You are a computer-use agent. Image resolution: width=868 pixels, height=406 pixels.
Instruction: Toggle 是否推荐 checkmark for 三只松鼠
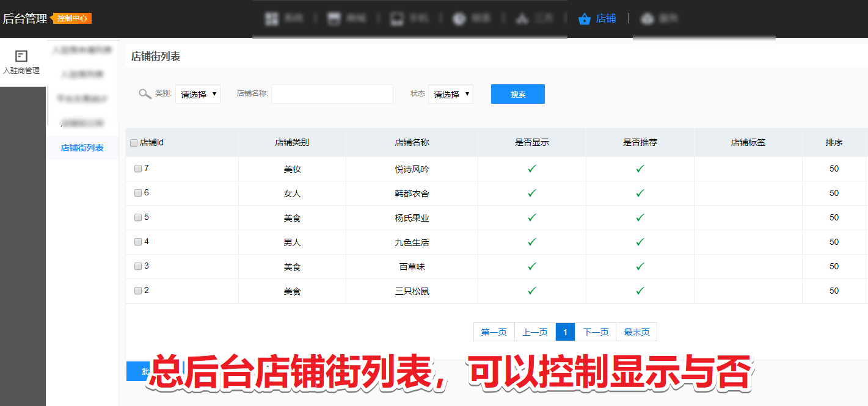[x=640, y=291]
